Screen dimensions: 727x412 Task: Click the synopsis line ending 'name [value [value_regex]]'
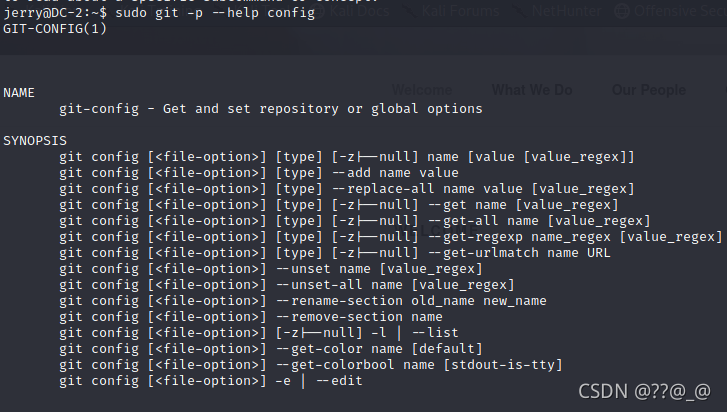pyautogui.click(x=347, y=157)
